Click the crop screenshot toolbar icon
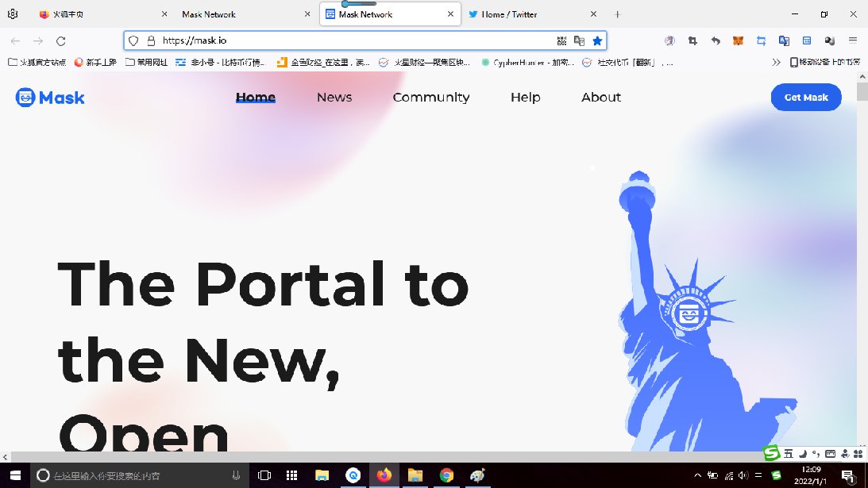The width and height of the screenshot is (868, 488). 692,40
